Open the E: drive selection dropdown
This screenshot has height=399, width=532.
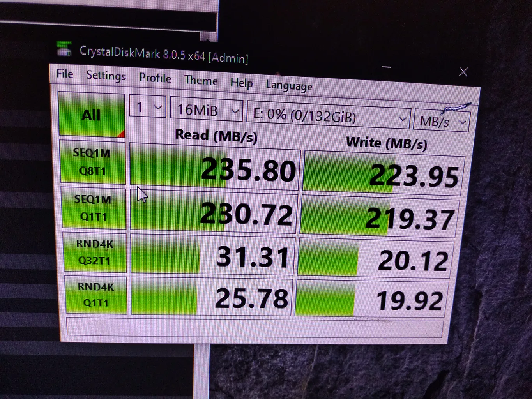[x=329, y=117]
